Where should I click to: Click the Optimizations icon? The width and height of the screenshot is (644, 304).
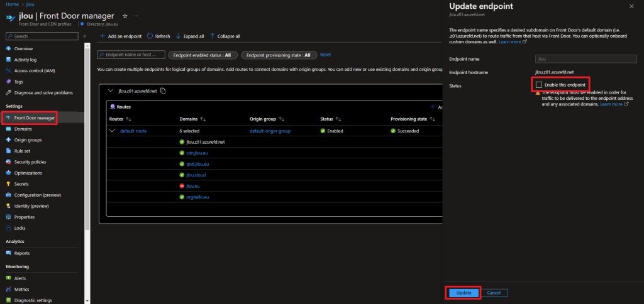pyautogui.click(x=9, y=173)
